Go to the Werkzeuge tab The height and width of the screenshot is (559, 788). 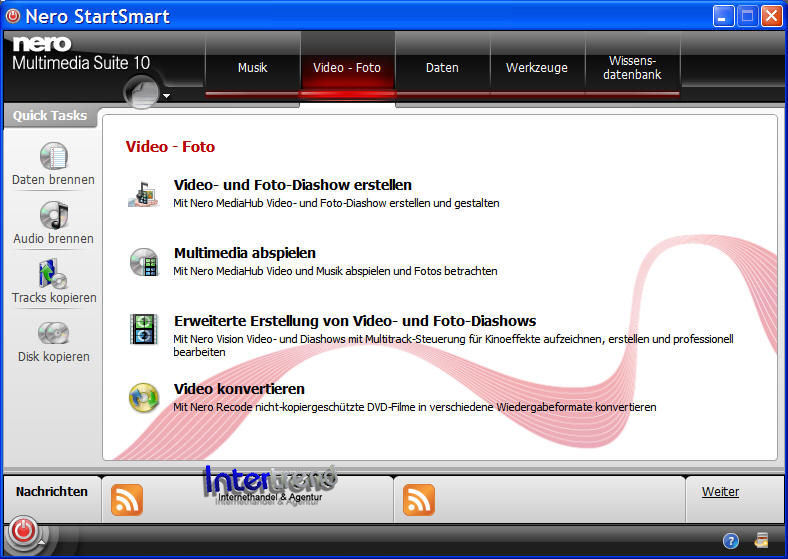tap(537, 67)
